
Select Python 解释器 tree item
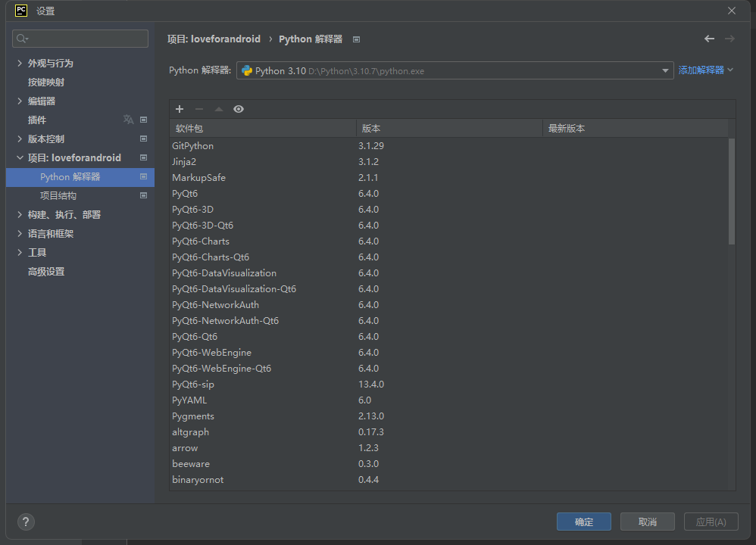point(80,177)
